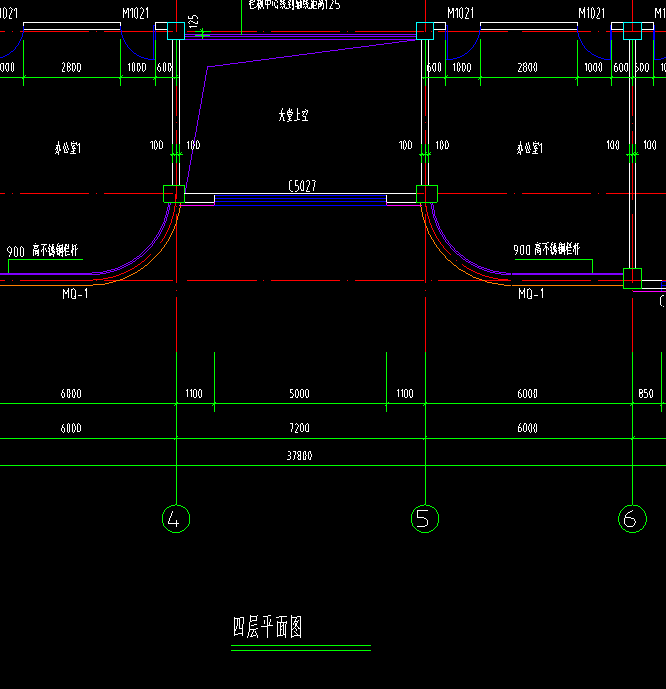Select the 7200 row's 6000 dimension left of axis 4
The height and width of the screenshot is (689, 666).
tap(71, 428)
